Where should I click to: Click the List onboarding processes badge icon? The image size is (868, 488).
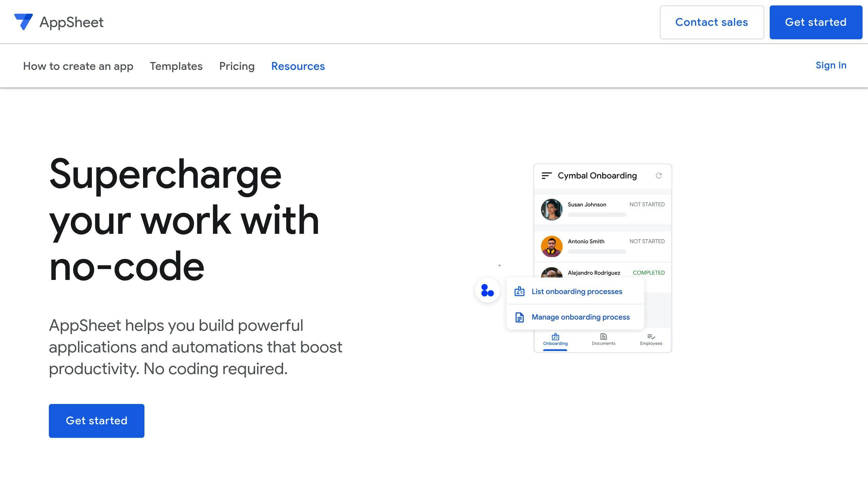(x=519, y=291)
